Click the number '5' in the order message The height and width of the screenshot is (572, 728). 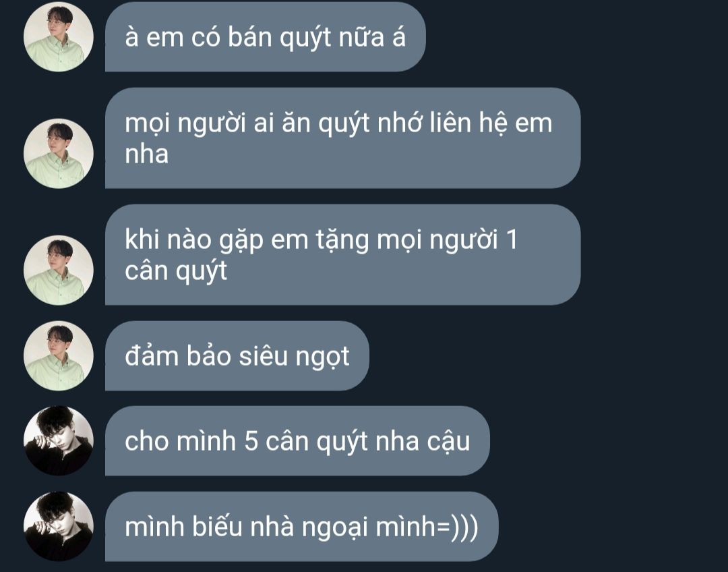pyautogui.click(x=251, y=441)
